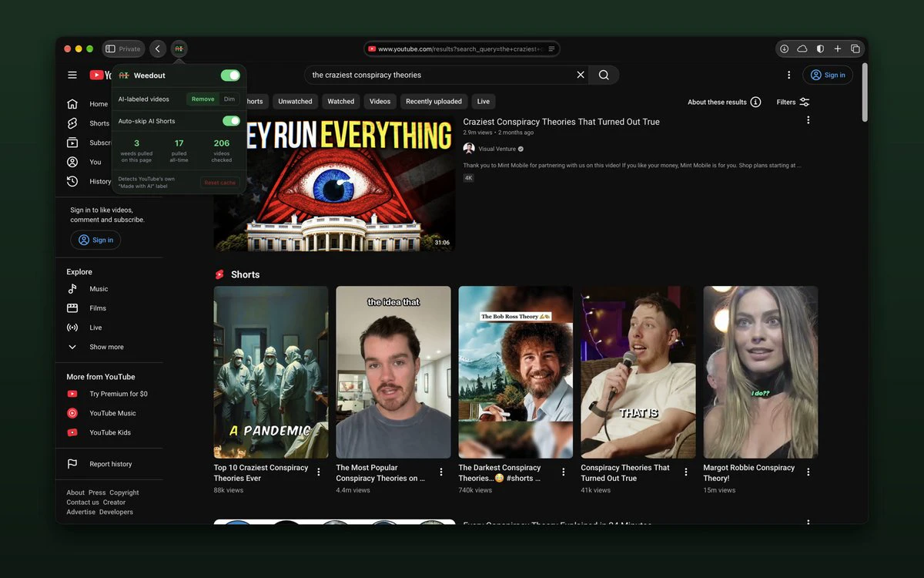
Task: Select the Recently uploaded filter chip
Action: click(434, 102)
